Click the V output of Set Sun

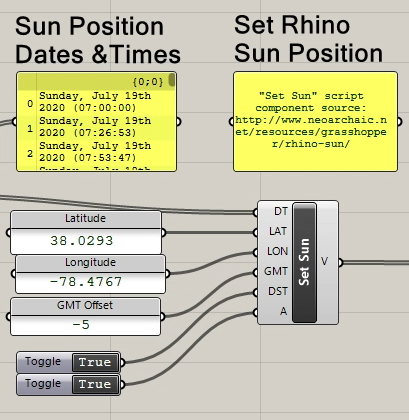point(325,261)
